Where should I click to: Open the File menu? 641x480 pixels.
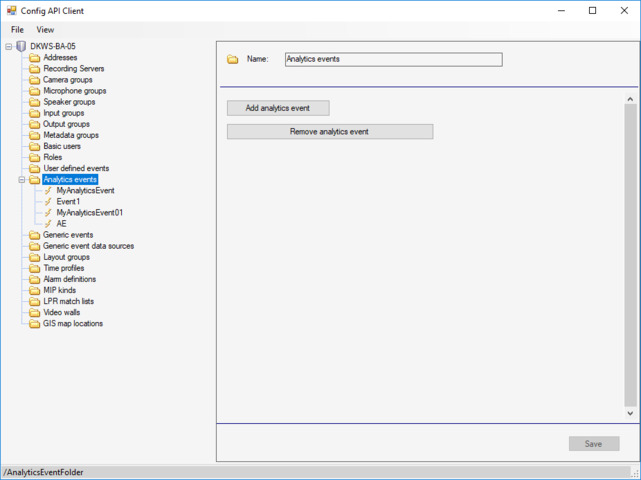(17, 30)
